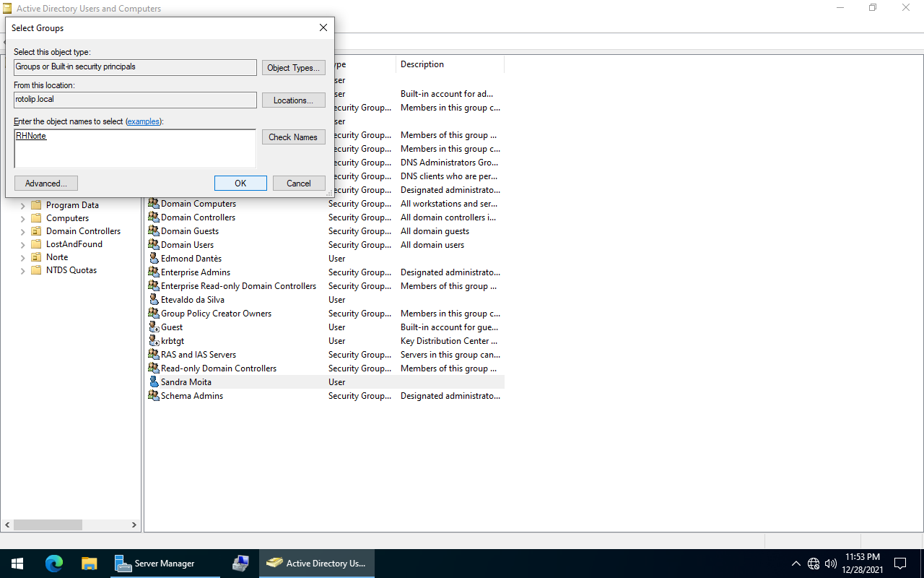Open the examples help link

tap(143, 121)
